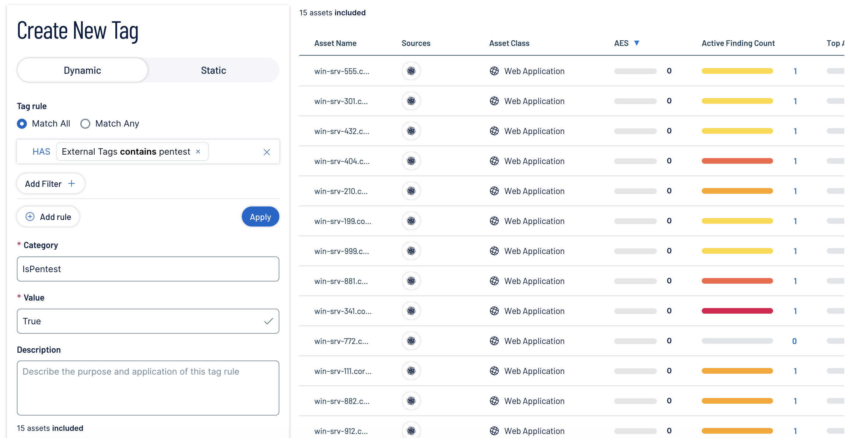Click source icon for win-srv-404 row
Screen dimensions: 868x438
(411, 161)
